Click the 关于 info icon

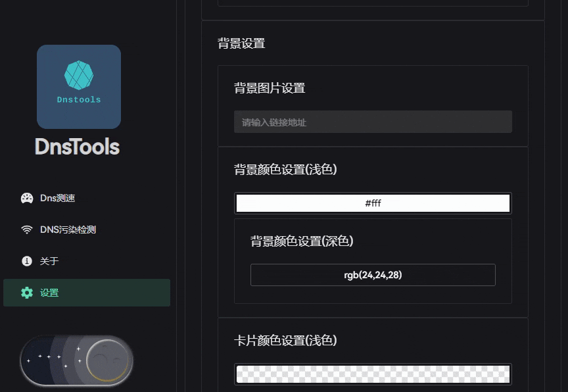(x=26, y=261)
